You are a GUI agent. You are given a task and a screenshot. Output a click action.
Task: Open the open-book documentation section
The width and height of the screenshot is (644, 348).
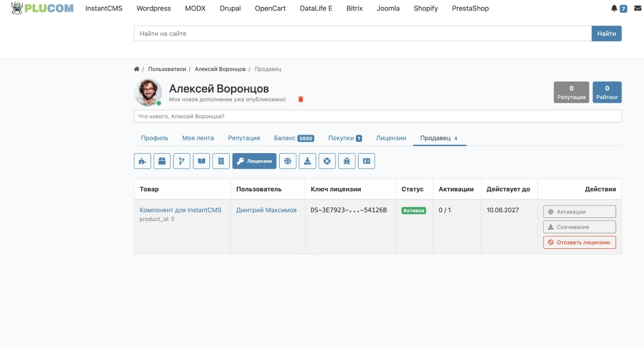pos(201,161)
